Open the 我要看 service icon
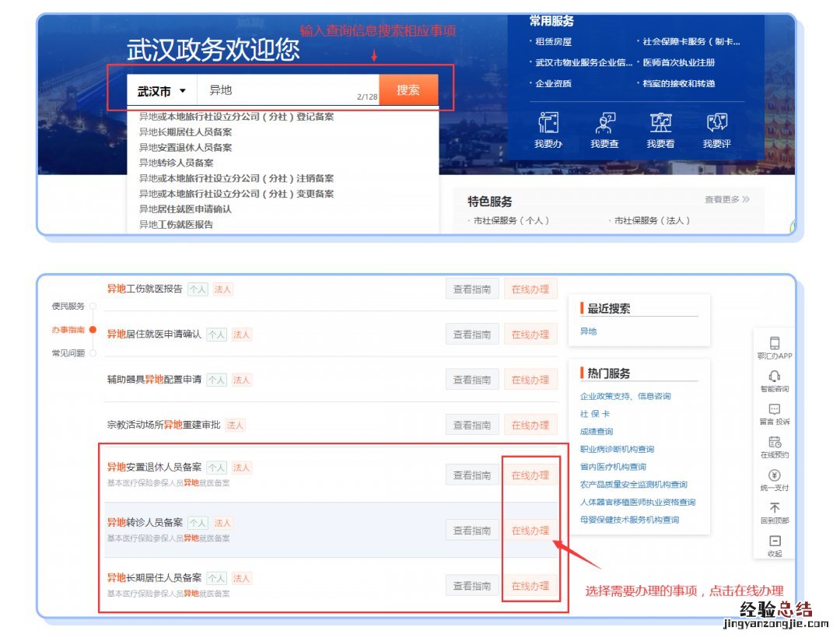 [660, 124]
